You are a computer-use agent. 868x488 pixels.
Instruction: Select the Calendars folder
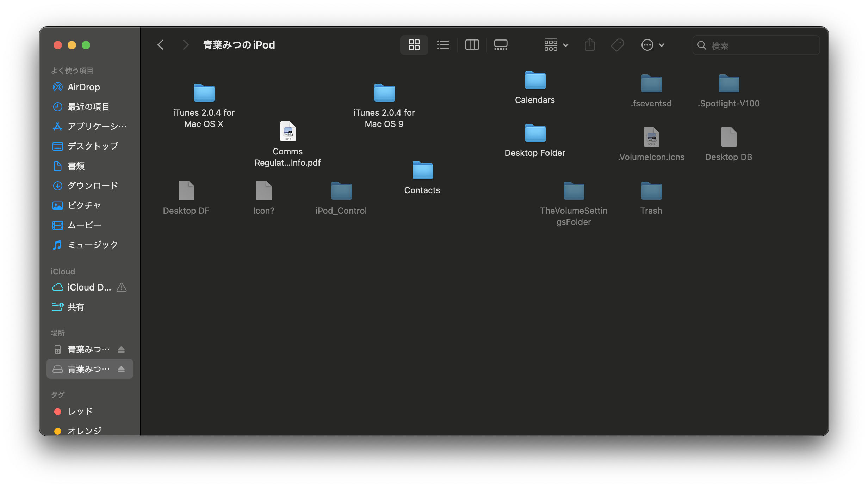pyautogui.click(x=535, y=87)
